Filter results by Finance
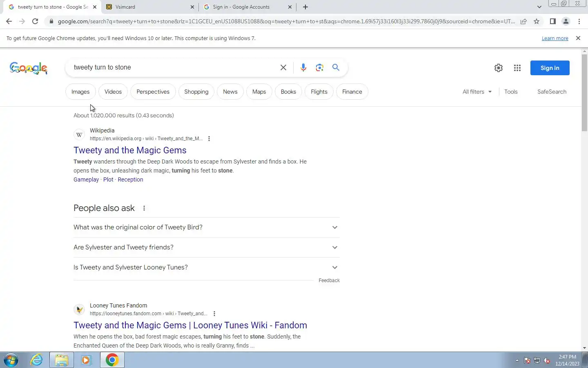The width and height of the screenshot is (588, 368). (352, 92)
